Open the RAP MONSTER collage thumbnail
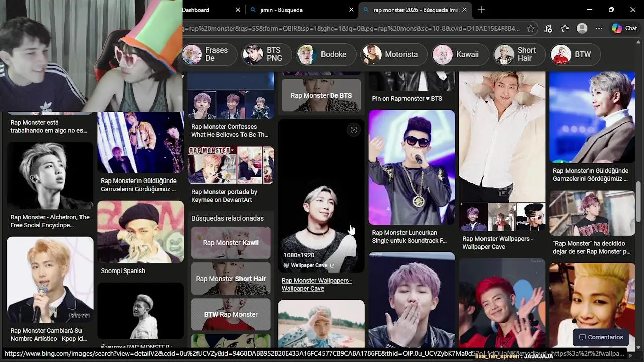The height and width of the screenshot is (362, 644). click(x=231, y=165)
